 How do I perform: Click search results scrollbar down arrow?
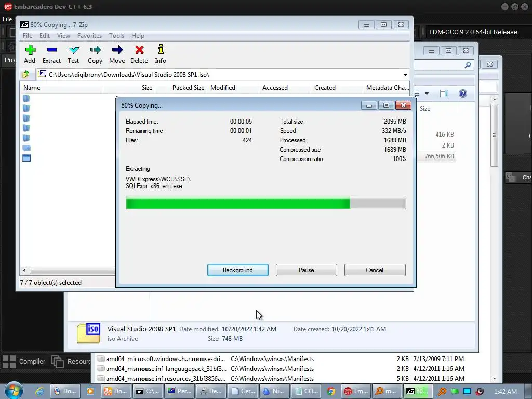[495, 379]
